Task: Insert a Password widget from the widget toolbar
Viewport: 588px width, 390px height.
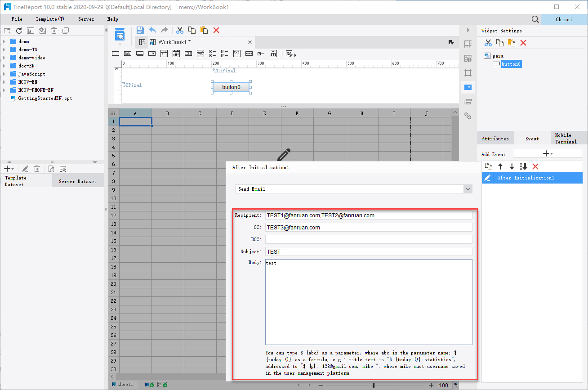Action: pyautogui.click(x=249, y=54)
